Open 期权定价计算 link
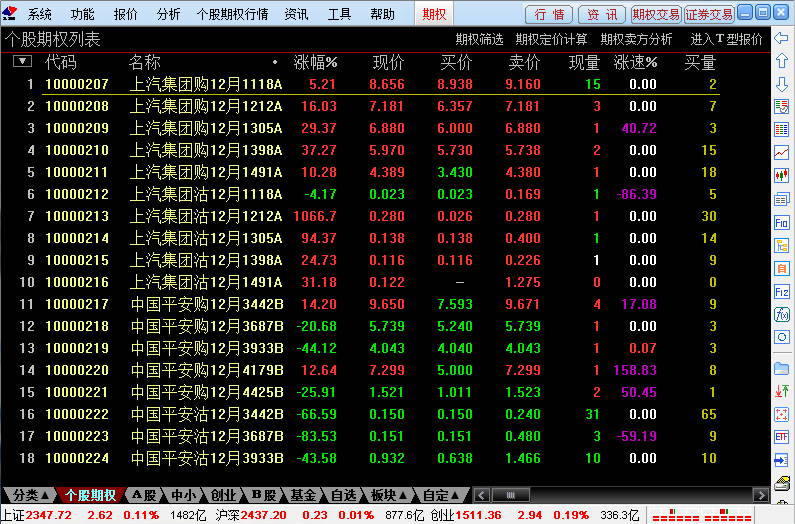 point(551,39)
